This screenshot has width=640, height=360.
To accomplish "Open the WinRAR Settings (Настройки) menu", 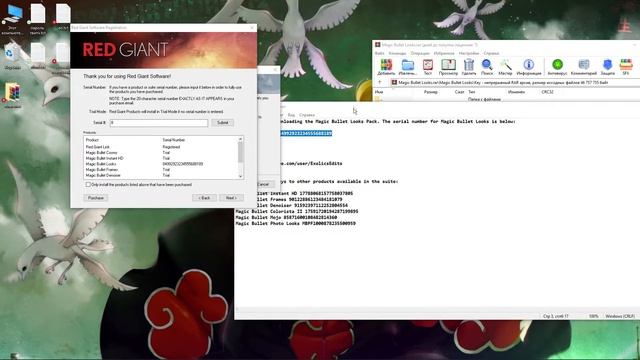I will tap(469, 53).
